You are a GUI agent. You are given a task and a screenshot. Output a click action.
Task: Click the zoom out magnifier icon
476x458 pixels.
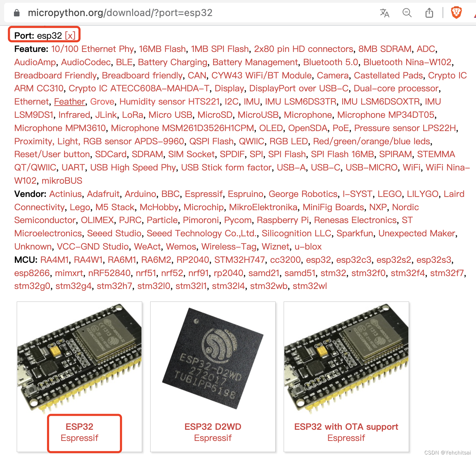click(407, 13)
